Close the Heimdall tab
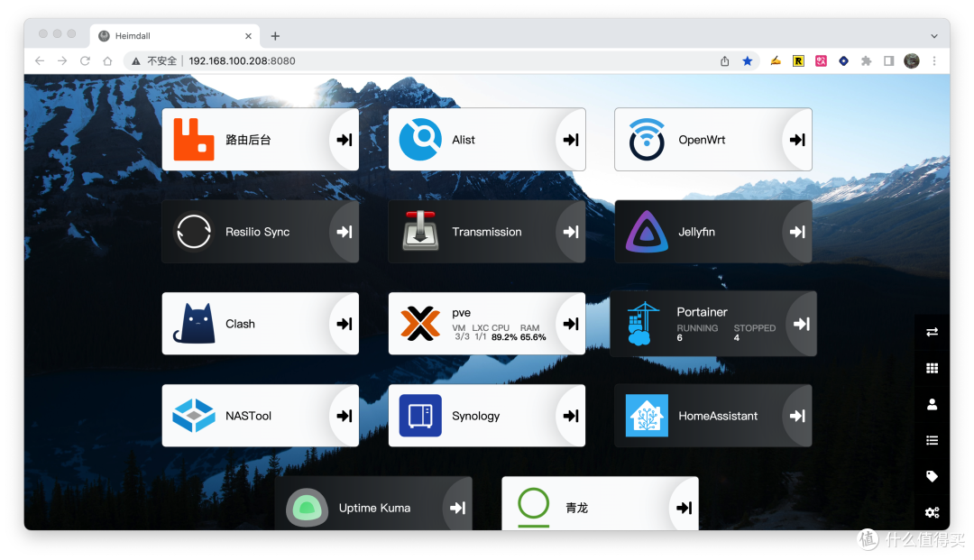Viewport: 974px width, 560px height. (x=249, y=36)
